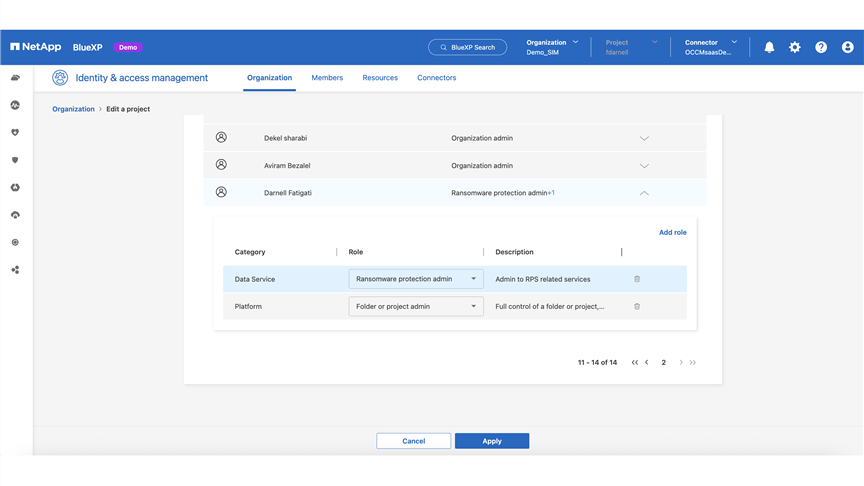Open the Connector selector dropdown
Screen dimensions: 864x486
(x=711, y=47)
